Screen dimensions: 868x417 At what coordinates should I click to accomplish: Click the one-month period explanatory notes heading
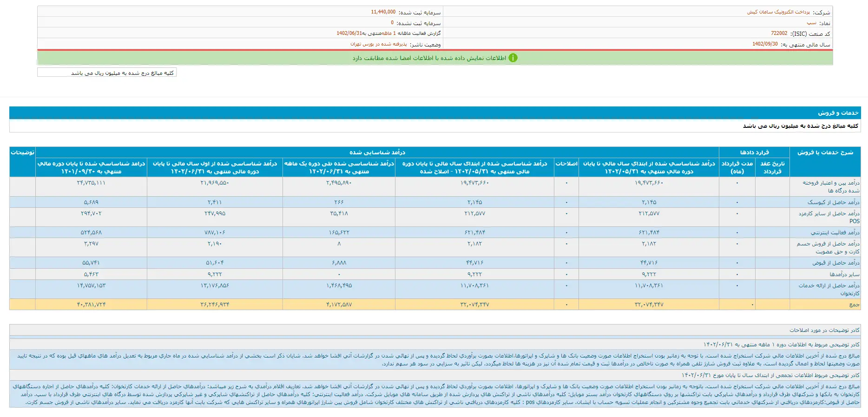pos(781,344)
